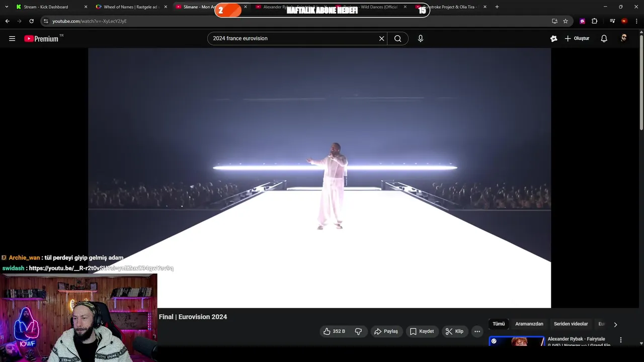Close the Kick Dashboard tab
Viewport: 644px width, 362px height.
(86, 7)
